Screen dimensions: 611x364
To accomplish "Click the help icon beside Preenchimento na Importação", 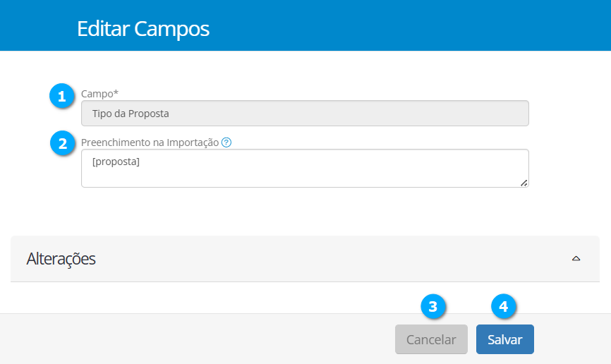I will [226, 142].
